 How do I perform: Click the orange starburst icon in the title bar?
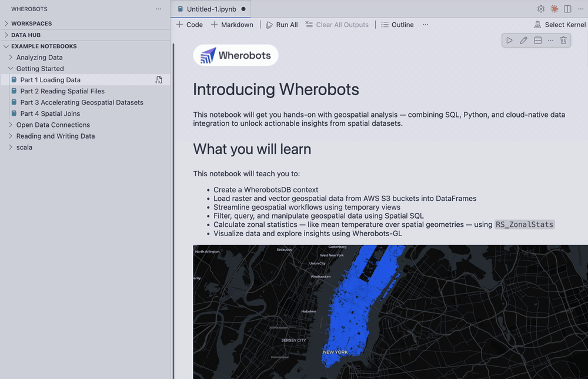554,9
